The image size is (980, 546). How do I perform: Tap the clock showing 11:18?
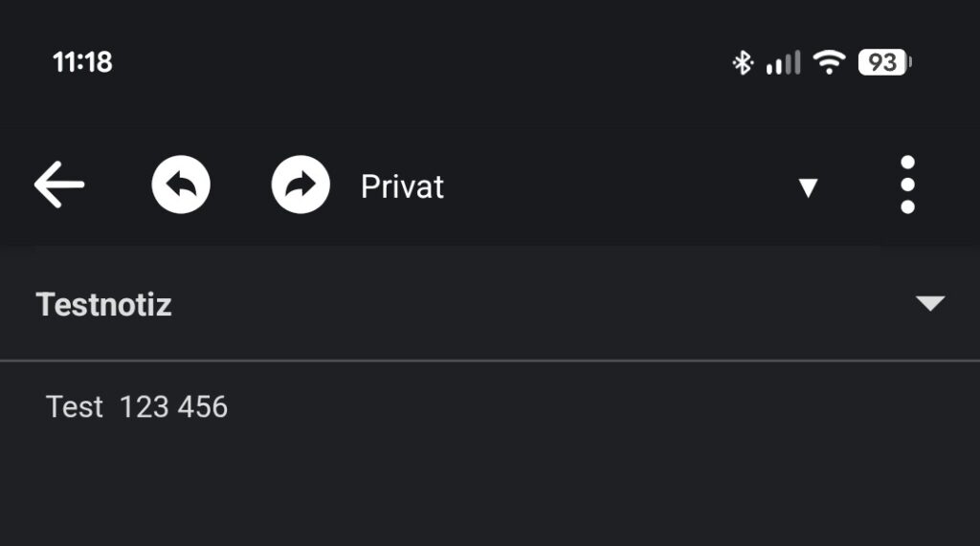click(x=82, y=63)
